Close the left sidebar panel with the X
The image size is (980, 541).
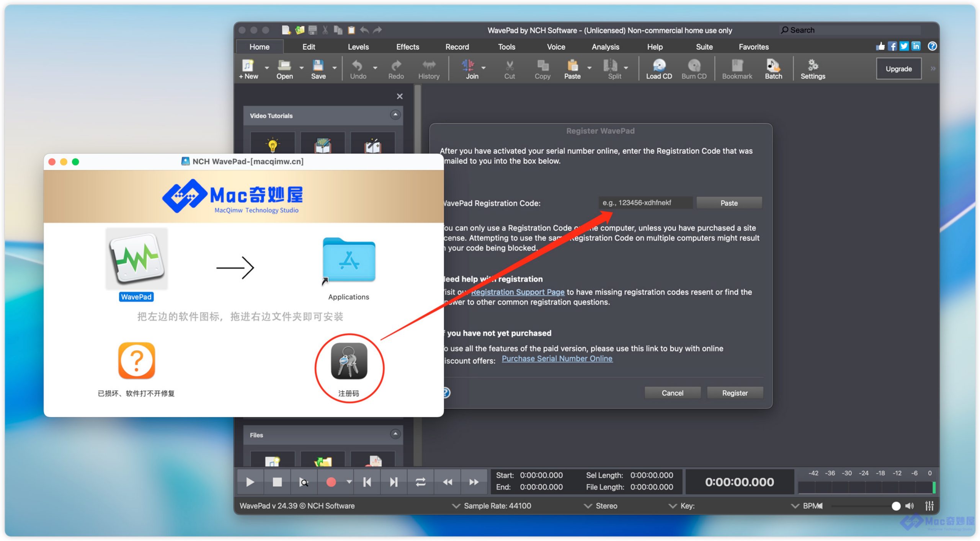(x=400, y=96)
